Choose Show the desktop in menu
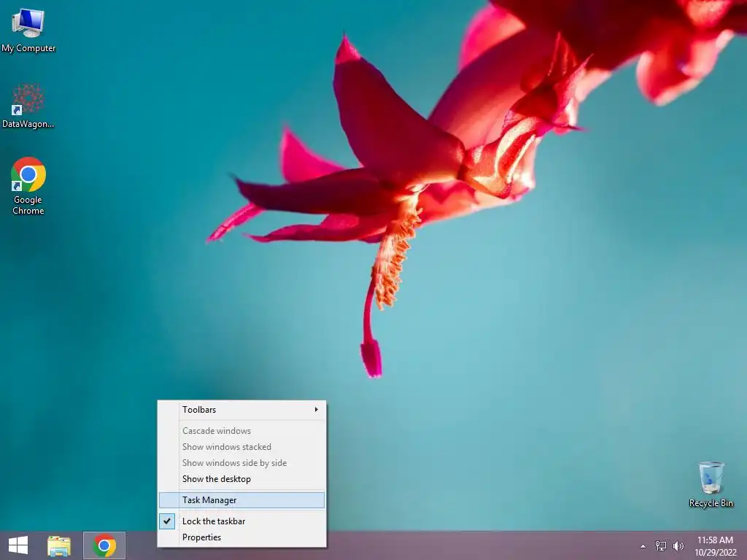This screenshot has width=747, height=560. (242, 479)
